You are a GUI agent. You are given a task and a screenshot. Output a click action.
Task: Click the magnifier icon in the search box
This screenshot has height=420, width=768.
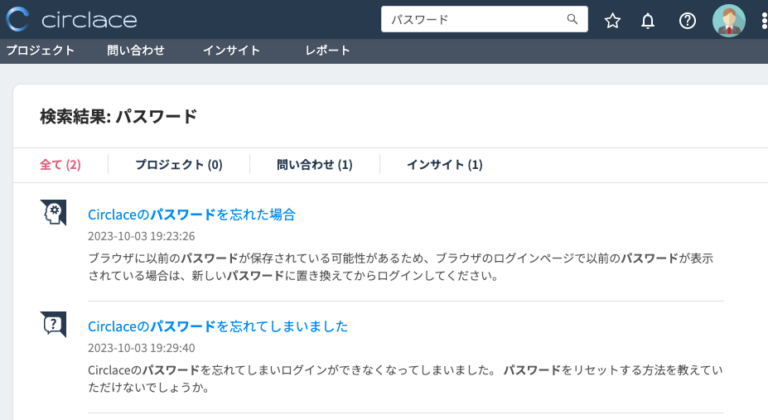coord(572,19)
